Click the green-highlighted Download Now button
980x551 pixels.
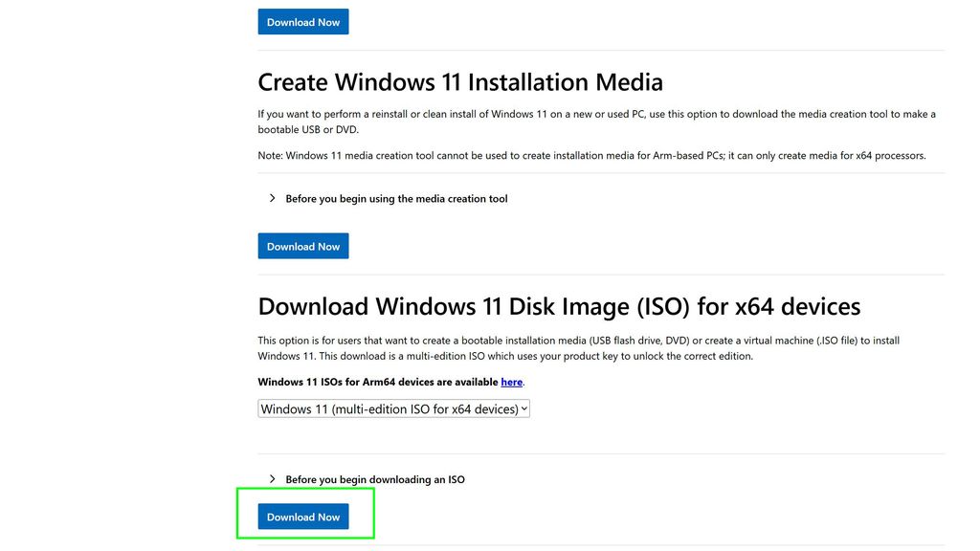click(x=303, y=516)
